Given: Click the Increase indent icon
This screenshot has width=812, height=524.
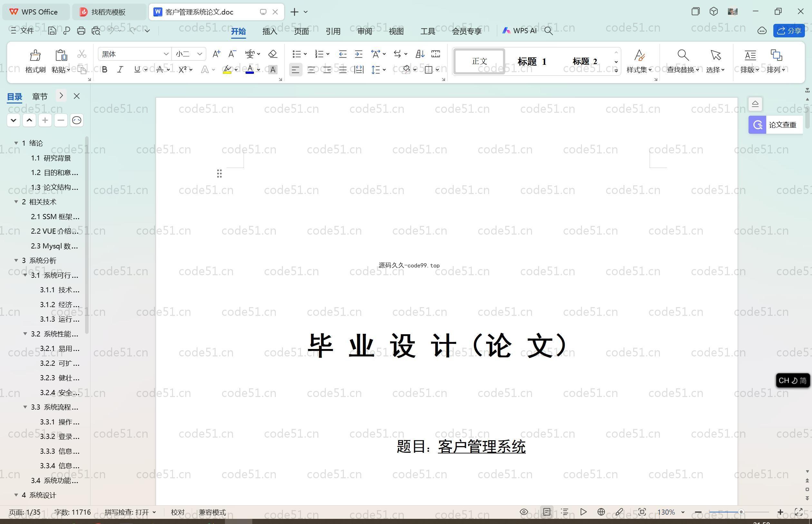Looking at the screenshot, I should pyautogui.click(x=359, y=54).
